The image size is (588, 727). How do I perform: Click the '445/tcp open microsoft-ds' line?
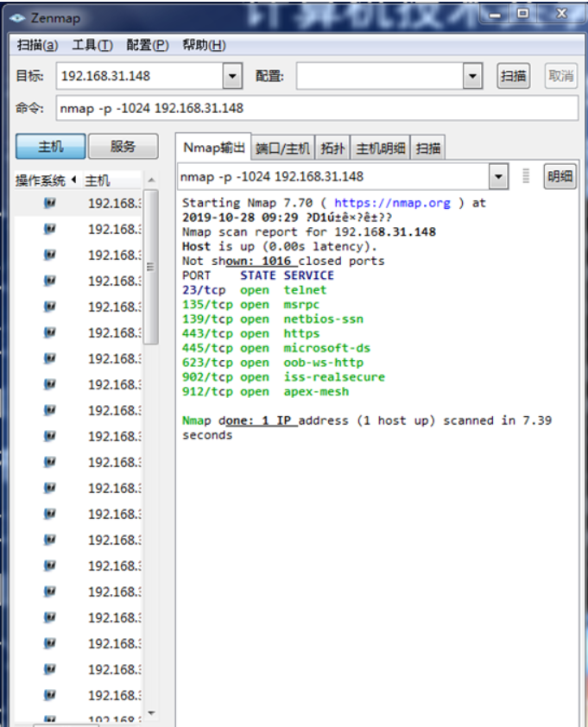(x=276, y=348)
